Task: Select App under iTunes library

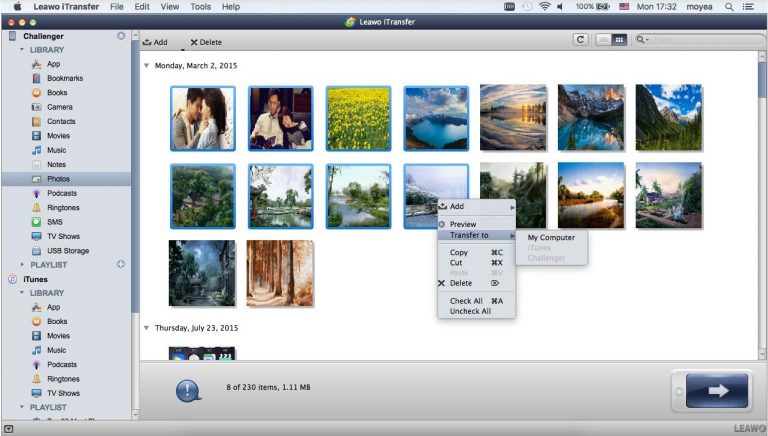Action: coord(53,307)
